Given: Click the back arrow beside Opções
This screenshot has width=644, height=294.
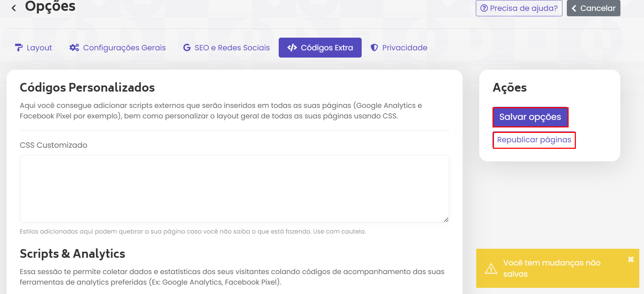Looking at the screenshot, I should point(14,8).
